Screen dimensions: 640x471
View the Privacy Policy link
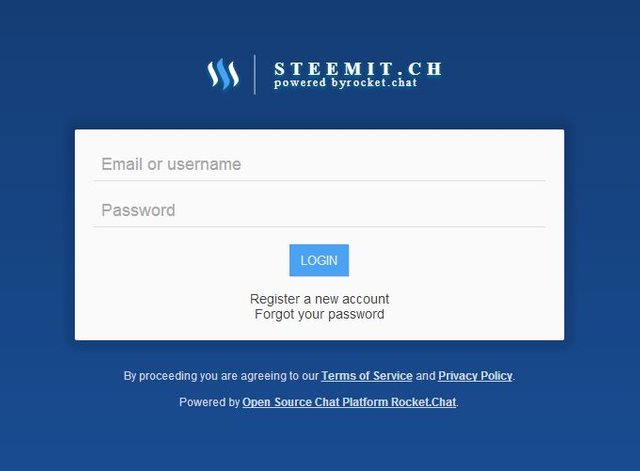475,376
